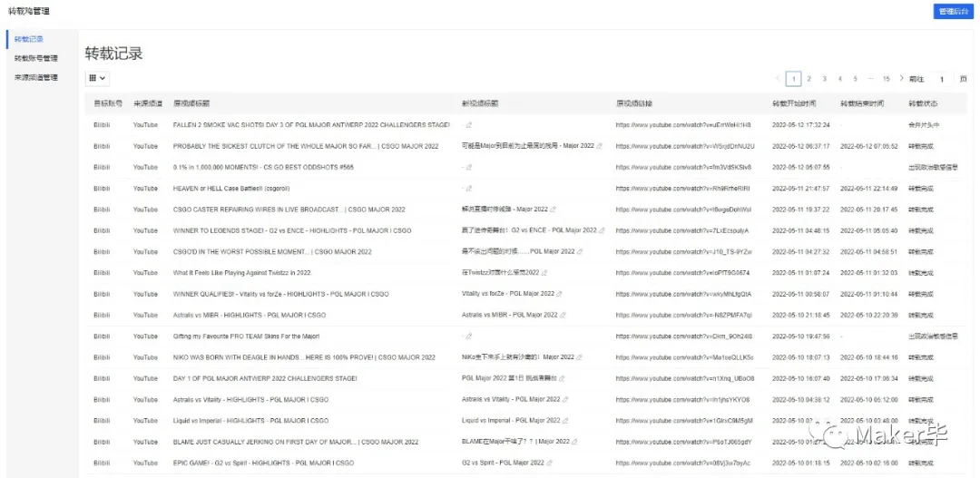Click the 原视频链接 column header
This screenshot has height=478, width=980.
click(634, 103)
